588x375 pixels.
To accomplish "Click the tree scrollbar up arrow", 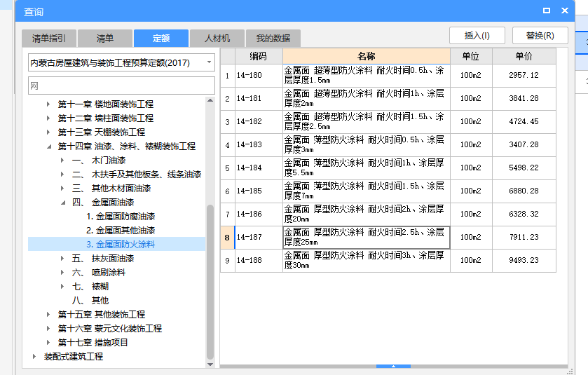I will [x=210, y=100].
